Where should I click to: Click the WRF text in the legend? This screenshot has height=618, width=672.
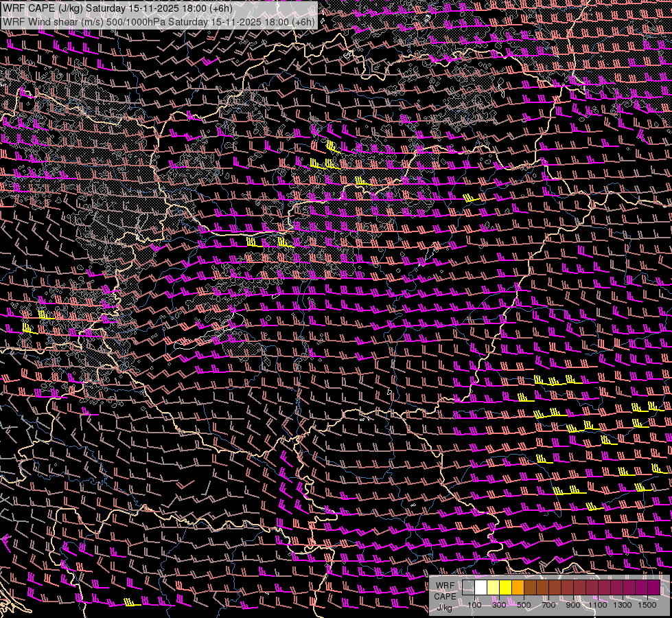click(x=445, y=586)
